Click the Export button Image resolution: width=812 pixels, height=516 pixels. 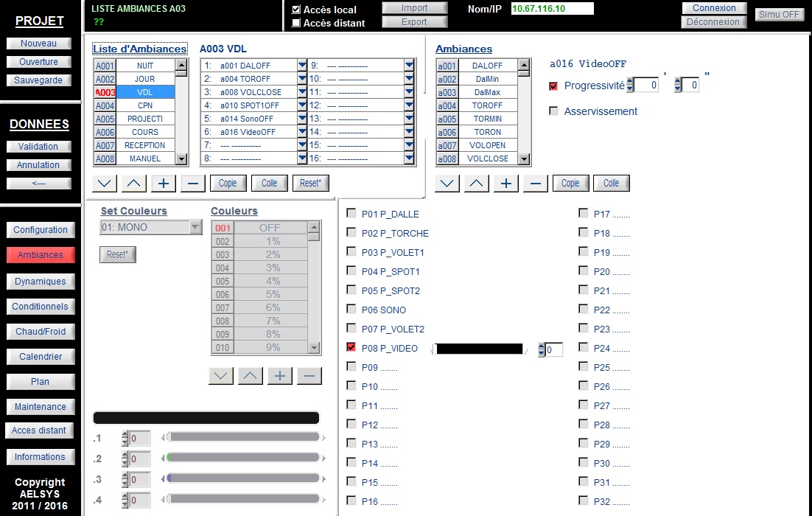414,22
